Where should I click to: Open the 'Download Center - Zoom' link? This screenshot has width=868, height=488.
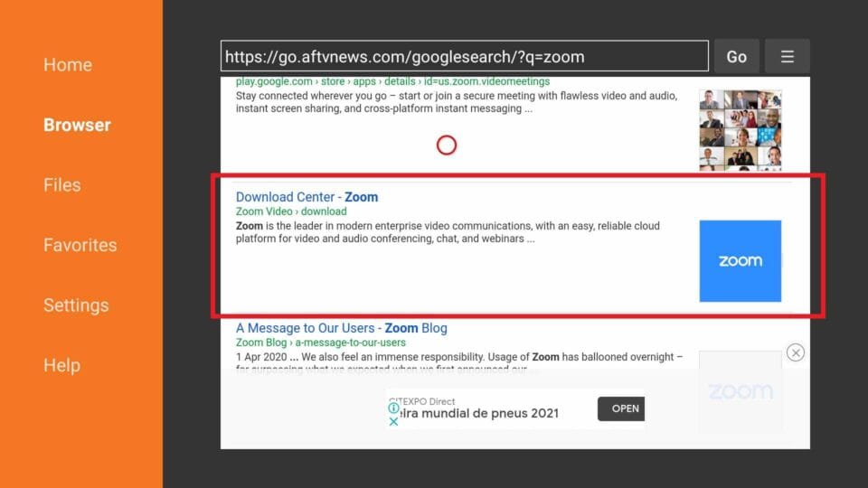click(x=307, y=197)
